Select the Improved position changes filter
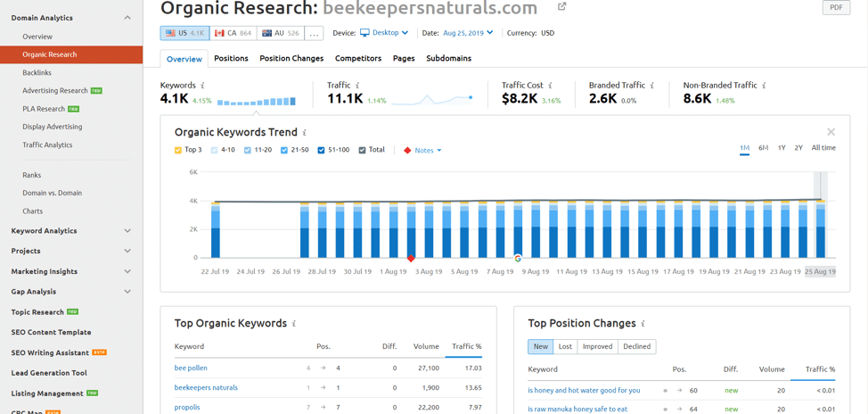This screenshot has height=414, width=868. pyautogui.click(x=598, y=346)
